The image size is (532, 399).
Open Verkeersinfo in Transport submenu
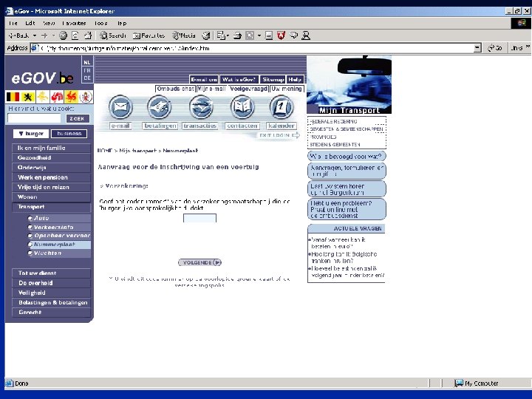(x=59, y=227)
